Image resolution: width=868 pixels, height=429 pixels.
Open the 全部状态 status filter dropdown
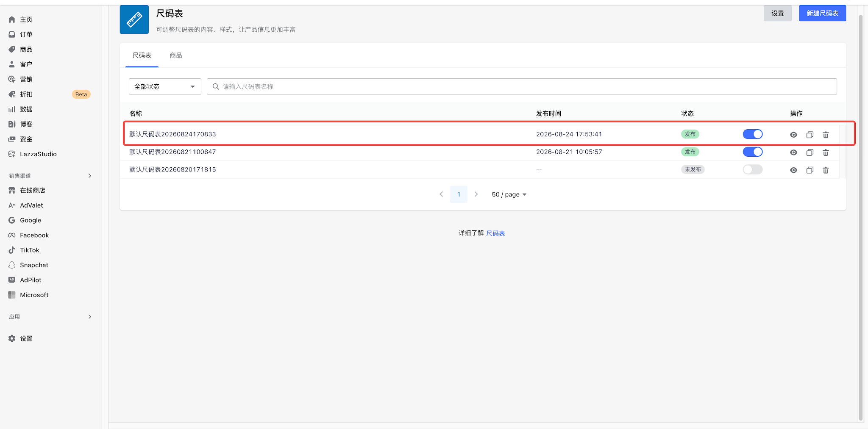click(x=165, y=86)
